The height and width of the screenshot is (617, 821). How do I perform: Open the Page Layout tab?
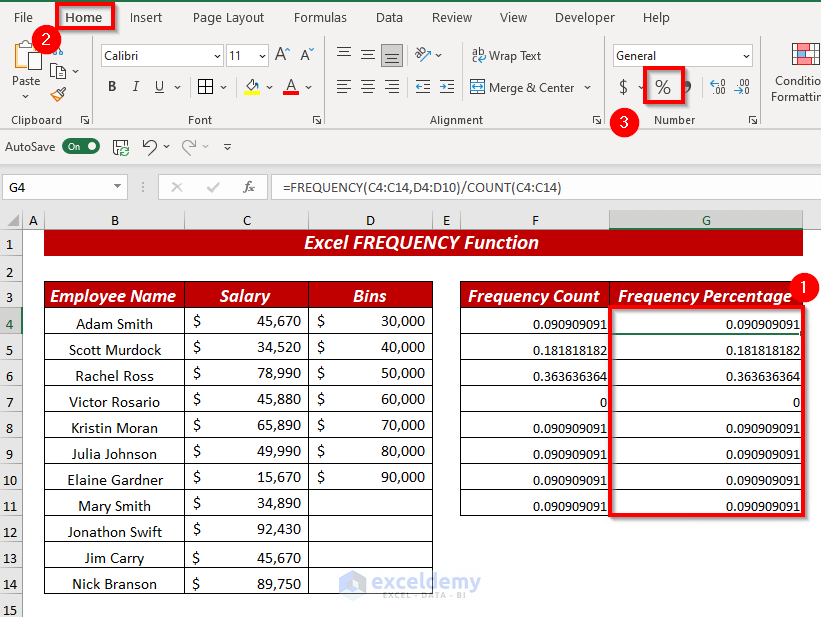[228, 17]
